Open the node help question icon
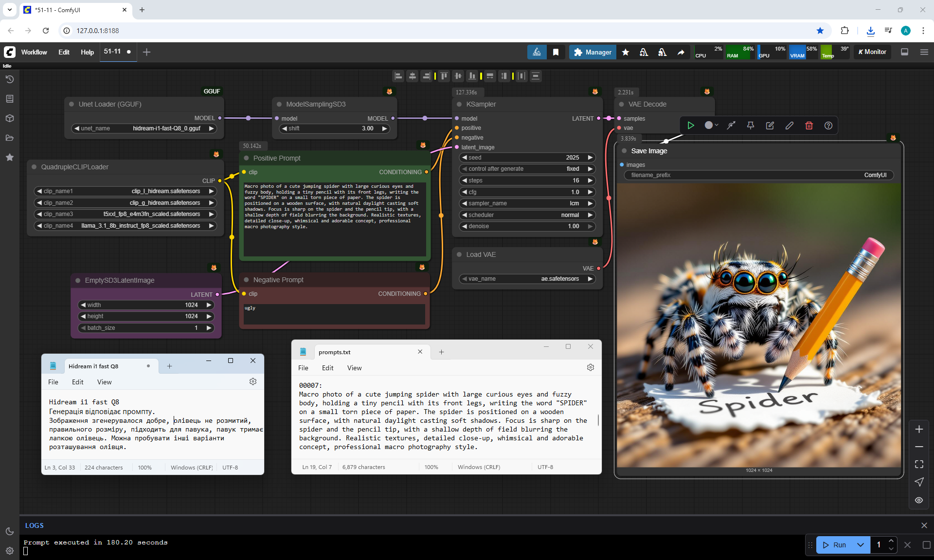934x560 pixels. (x=828, y=126)
